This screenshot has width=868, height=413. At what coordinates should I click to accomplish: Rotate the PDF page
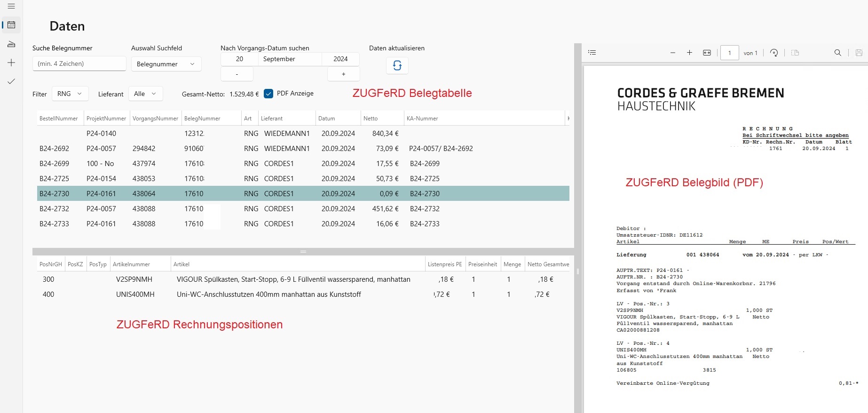774,53
